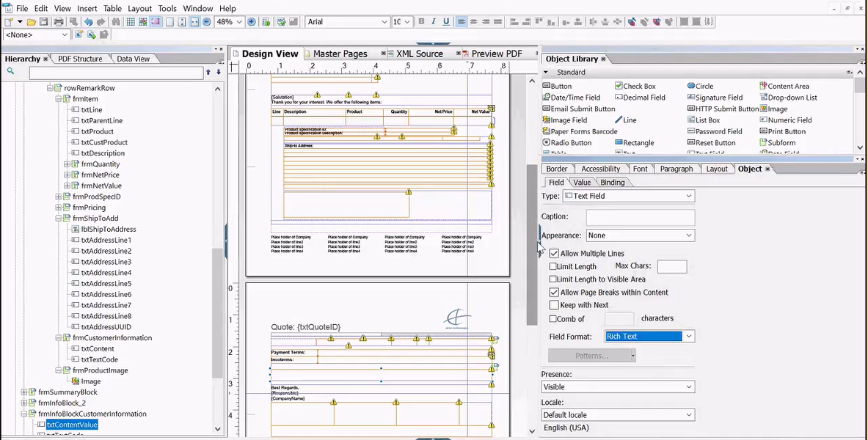868x440 pixels.
Task: Select the Check Box library object
Action: 635,86
